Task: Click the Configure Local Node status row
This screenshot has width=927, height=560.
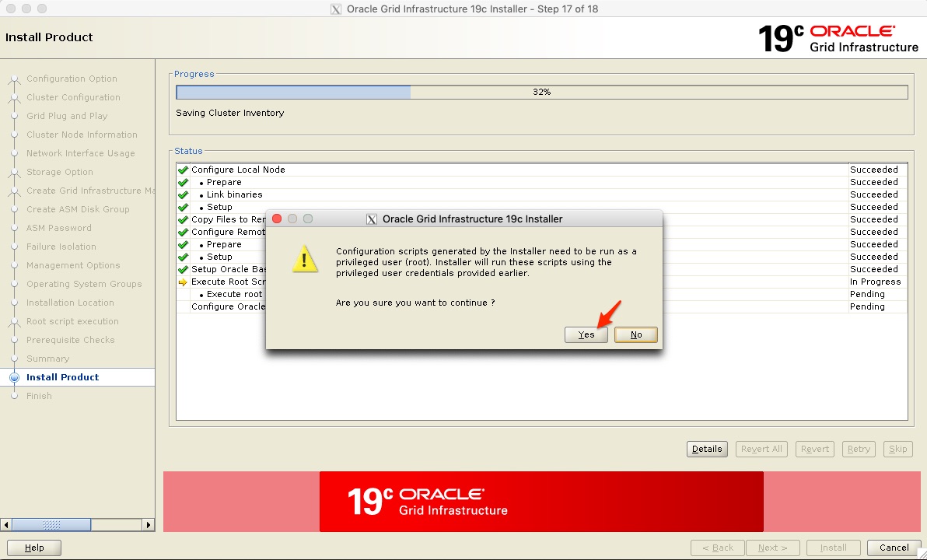Action: click(541, 170)
